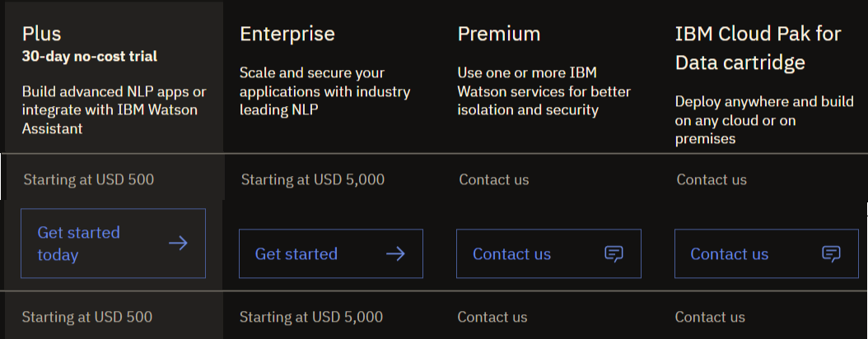Click the arrow icon in Get started today

click(x=178, y=244)
